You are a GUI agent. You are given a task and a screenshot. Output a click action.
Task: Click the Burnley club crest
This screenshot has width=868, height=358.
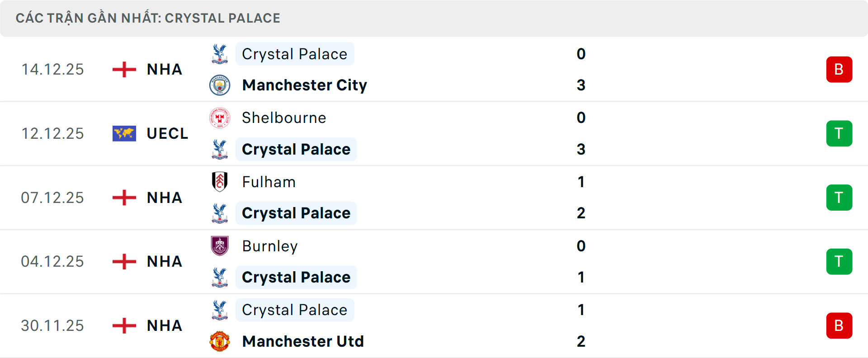220,246
